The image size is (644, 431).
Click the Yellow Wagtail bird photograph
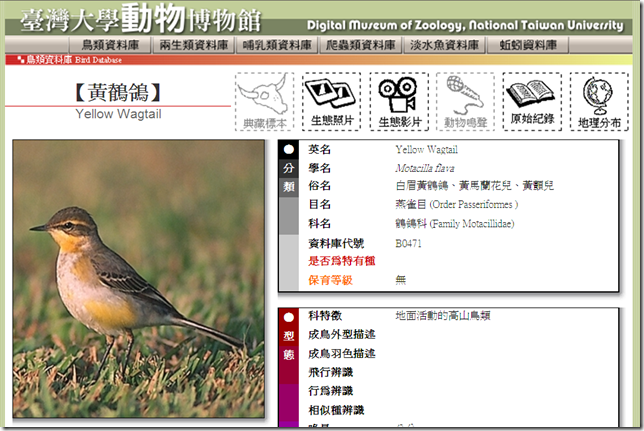[138, 279]
